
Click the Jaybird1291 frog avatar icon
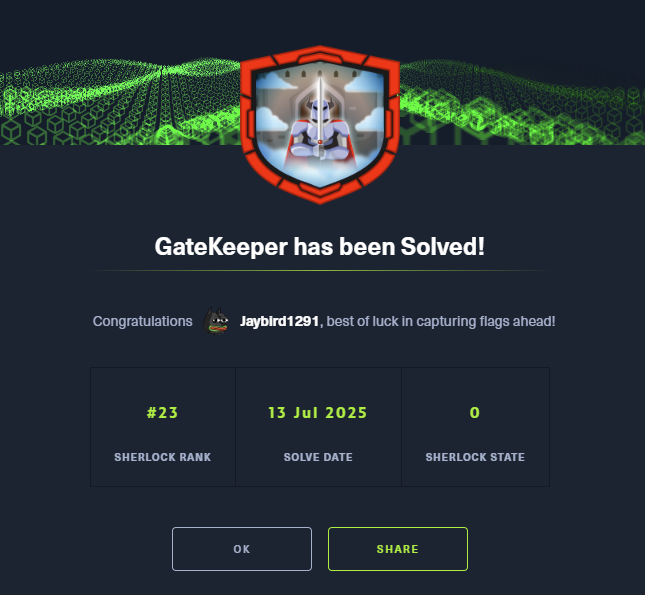pyautogui.click(x=216, y=321)
